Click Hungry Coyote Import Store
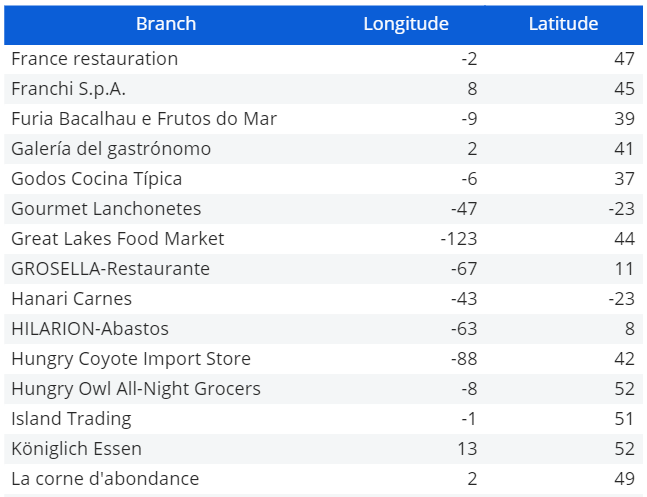 (131, 359)
